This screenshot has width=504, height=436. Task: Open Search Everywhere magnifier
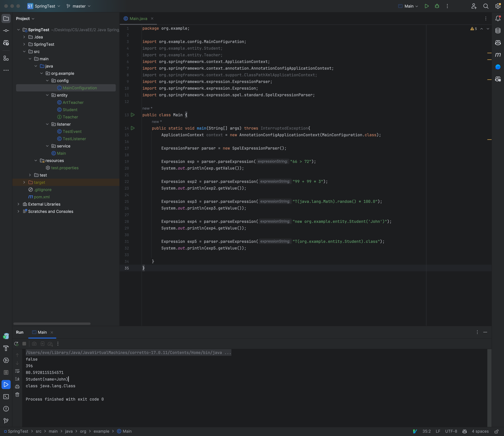[x=486, y=6]
